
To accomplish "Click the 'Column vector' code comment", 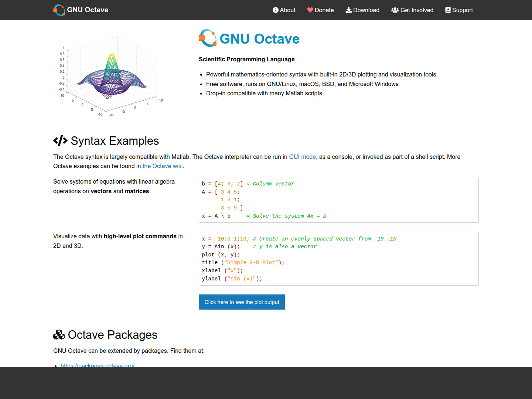I will [x=270, y=184].
